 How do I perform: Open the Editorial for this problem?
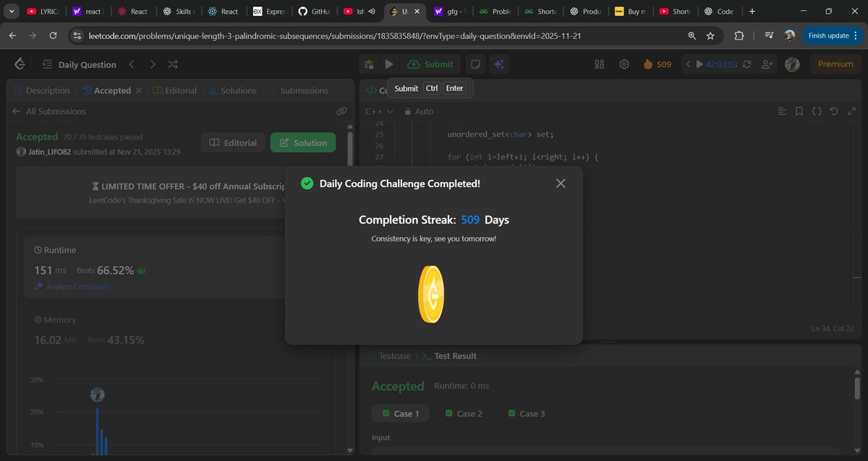232,142
